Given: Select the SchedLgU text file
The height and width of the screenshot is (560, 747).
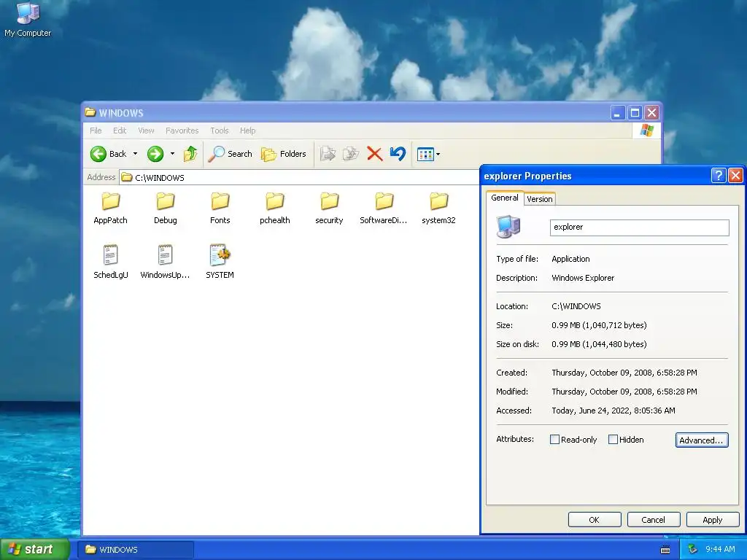Looking at the screenshot, I should point(111,262).
